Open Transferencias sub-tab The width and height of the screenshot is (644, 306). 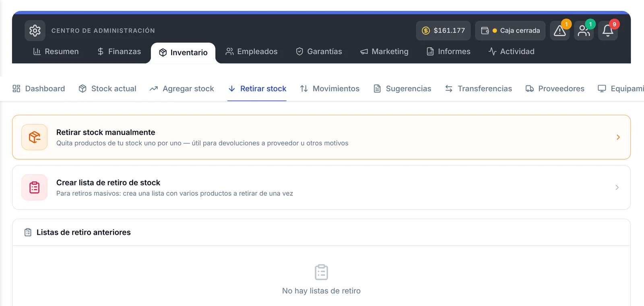click(x=479, y=88)
